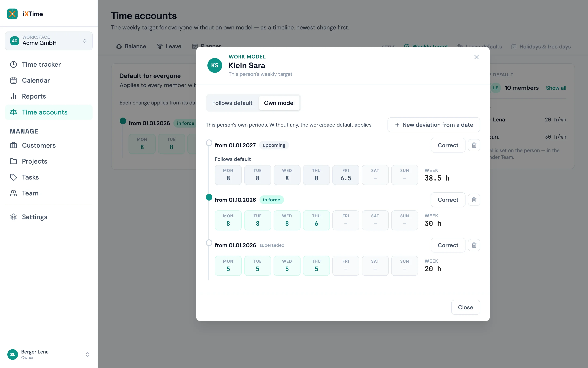588x368 pixels.
Task: Expand the Acme GmbH workspace switcher
Action: pyautogui.click(x=49, y=41)
